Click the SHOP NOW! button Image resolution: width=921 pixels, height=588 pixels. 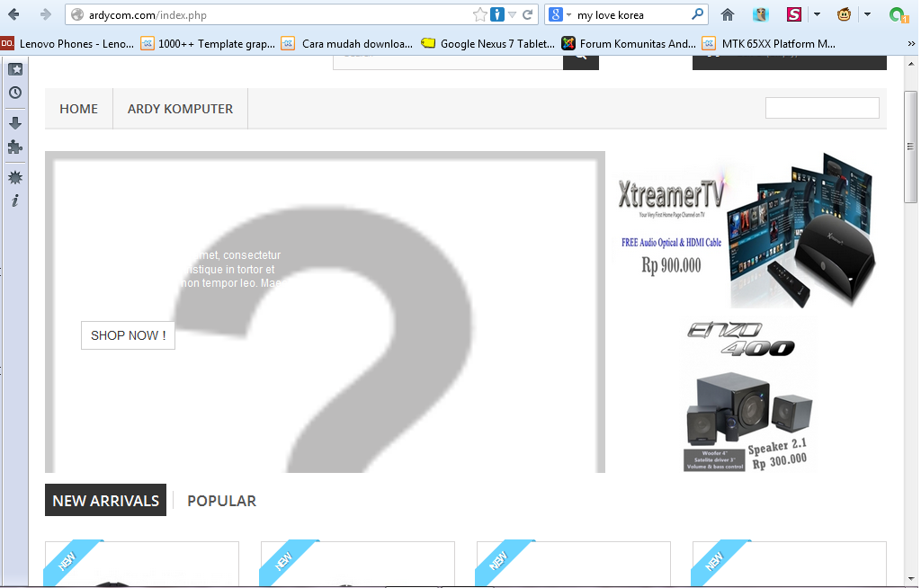click(x=128, y=334)
